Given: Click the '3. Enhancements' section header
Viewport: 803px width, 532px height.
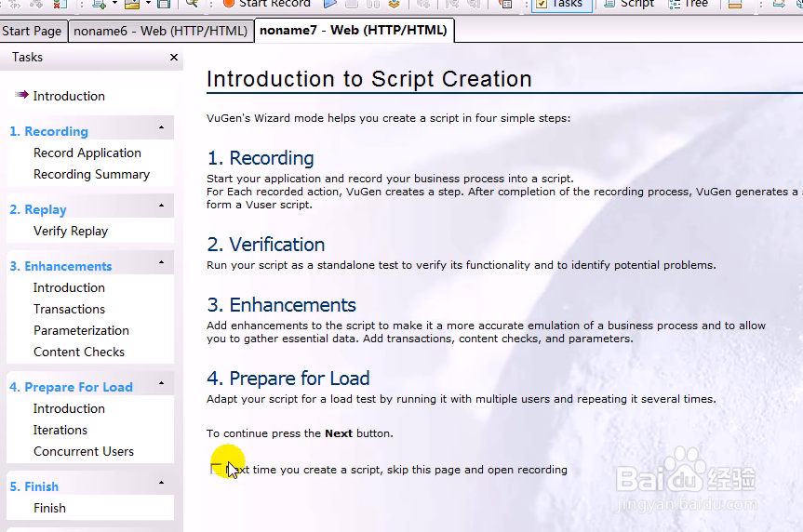Looking at the screenshot, I should tap(60, 266).
